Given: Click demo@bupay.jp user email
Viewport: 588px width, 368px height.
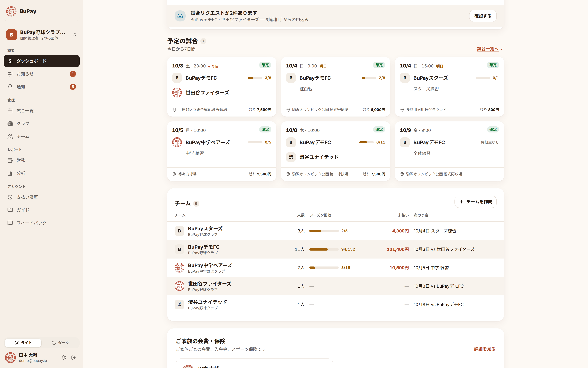Looking at the screenshot, I should [33, 361].
